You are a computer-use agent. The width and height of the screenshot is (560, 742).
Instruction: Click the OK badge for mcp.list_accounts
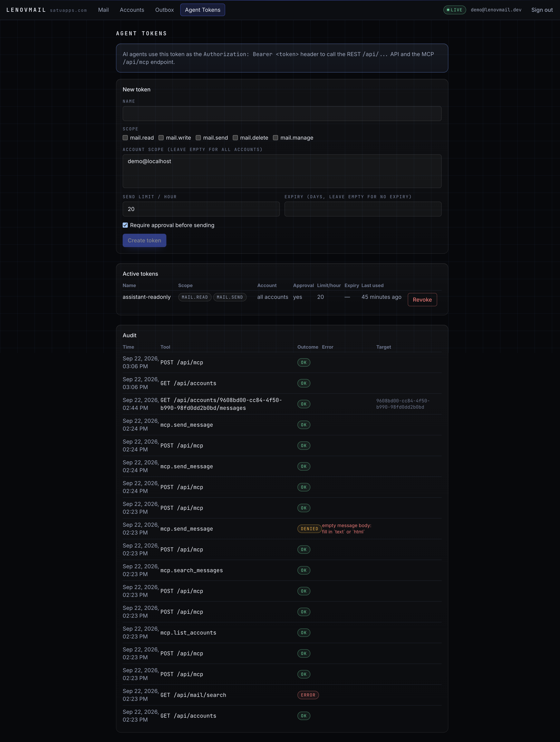tap(304, 633)
